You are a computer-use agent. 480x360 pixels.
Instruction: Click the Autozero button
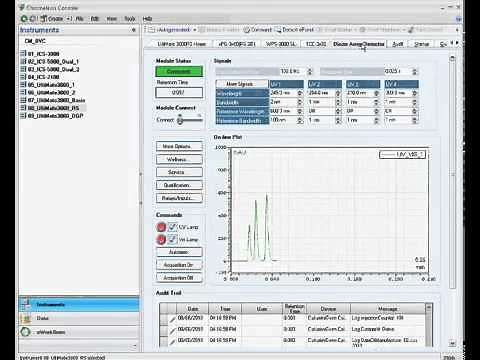[x=179, y=252]
